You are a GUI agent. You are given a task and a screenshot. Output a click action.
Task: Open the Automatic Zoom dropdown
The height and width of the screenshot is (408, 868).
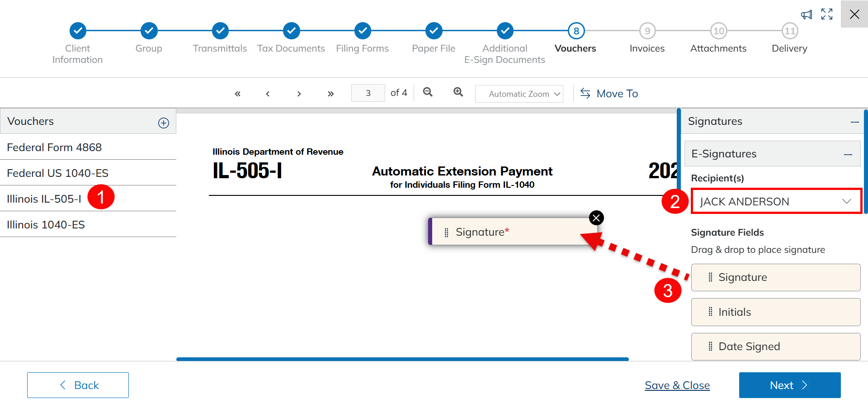519,94
